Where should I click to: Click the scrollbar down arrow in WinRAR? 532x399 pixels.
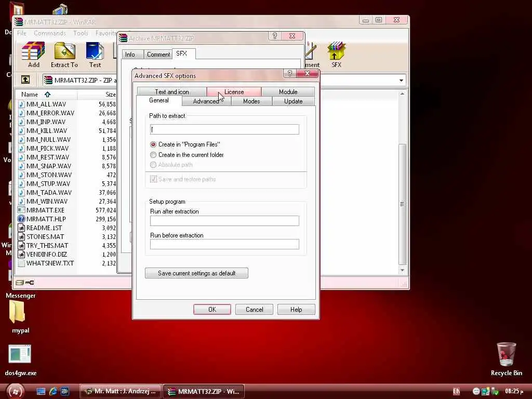click(402, 270)
